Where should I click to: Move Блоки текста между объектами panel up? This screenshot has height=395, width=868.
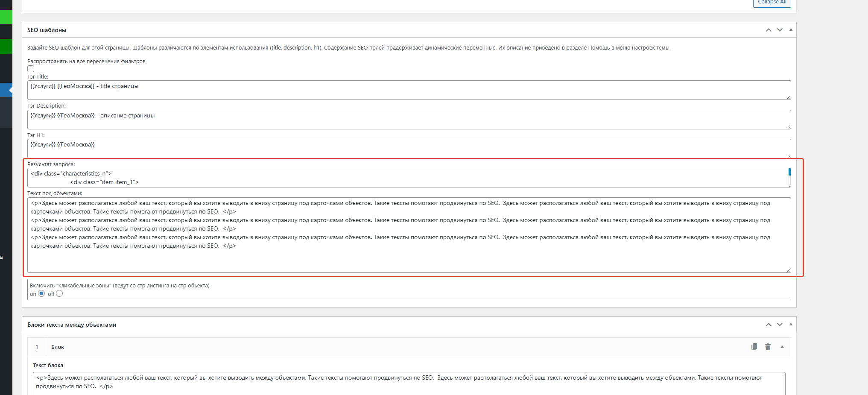click(769, 325)
